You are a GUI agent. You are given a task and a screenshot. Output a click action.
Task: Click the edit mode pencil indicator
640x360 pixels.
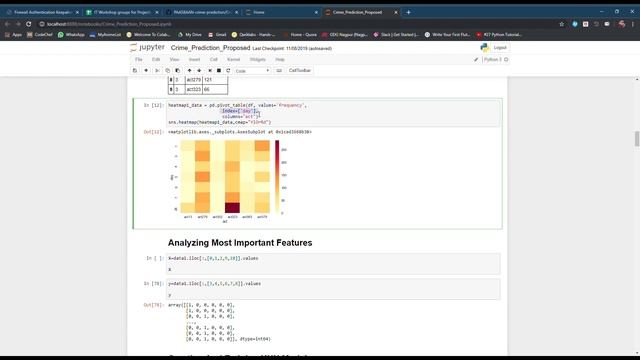point(476,60)
